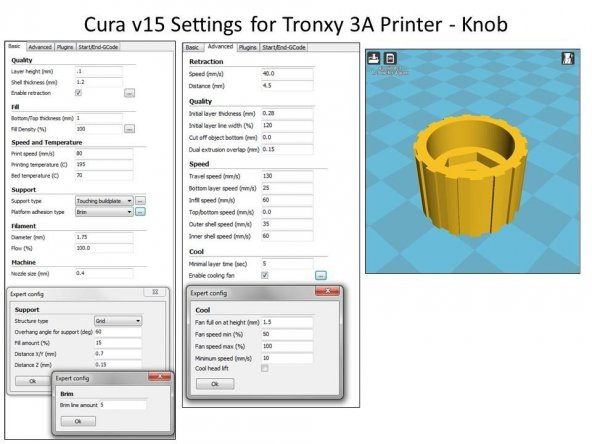592x444 pixels.
Task: Click the Travel speed field
Action: pyautogui.click(x=287, y=176)
